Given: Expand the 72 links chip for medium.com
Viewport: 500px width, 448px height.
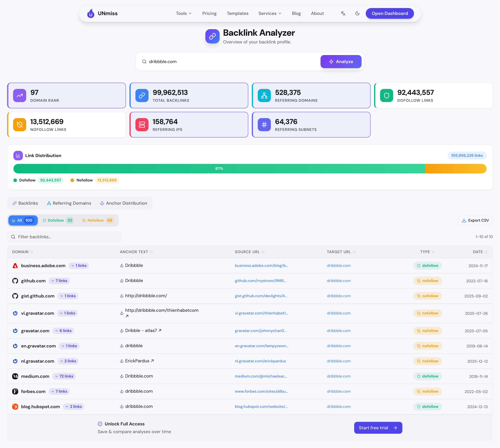Looking at the screenshot, I should click(x=64, y=376).
